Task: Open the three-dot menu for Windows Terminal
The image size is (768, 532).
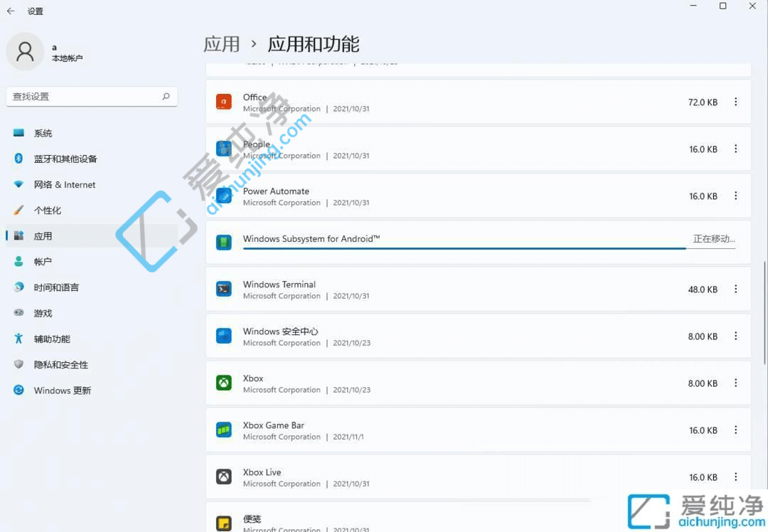Action: (x=736, y=289)
